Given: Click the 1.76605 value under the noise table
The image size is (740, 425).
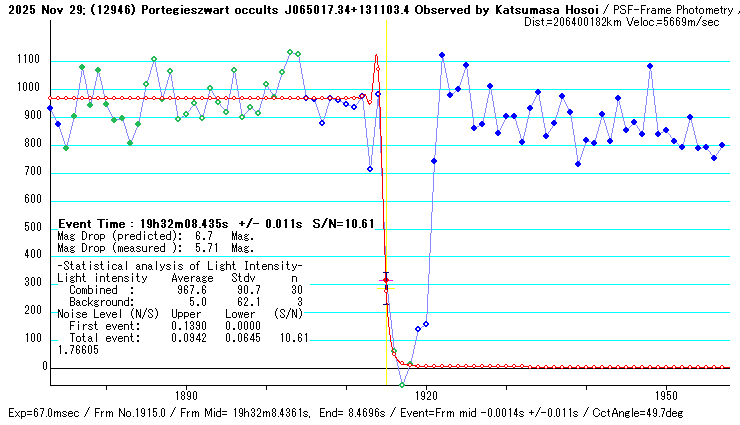Looking at the screenshot, I should click(78, 351).
